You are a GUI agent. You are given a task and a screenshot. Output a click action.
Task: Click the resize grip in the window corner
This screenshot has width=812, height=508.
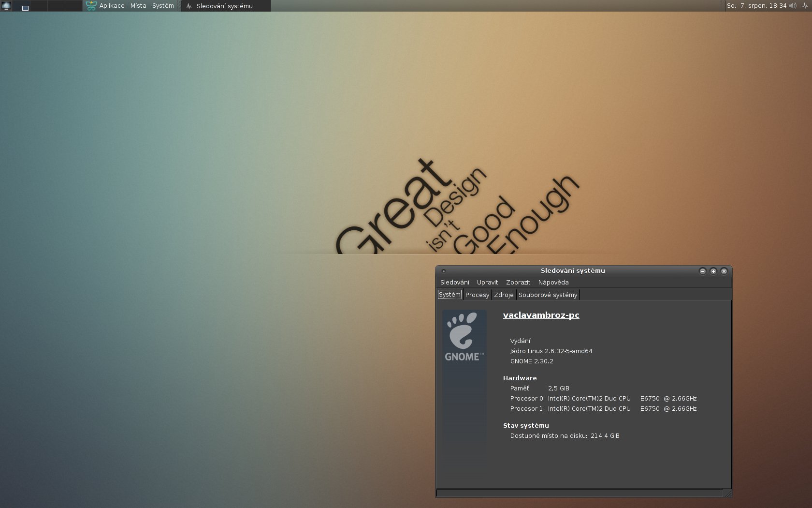click(x=727, y=493)
